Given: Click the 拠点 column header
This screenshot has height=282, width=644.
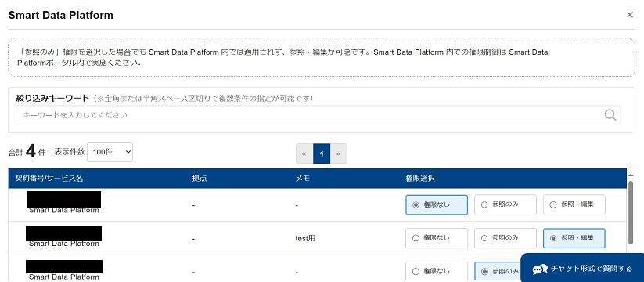Looking at the screenshot, I should pos(200,179).
